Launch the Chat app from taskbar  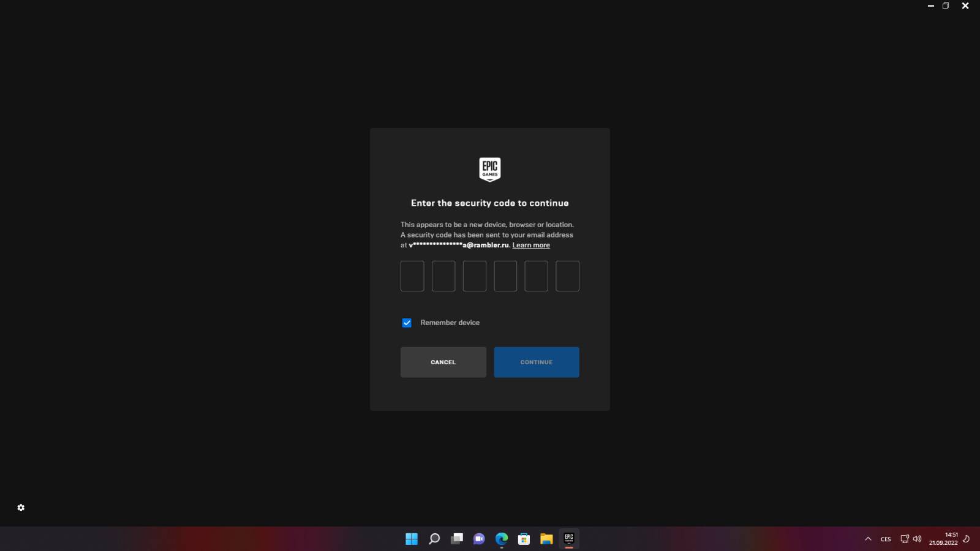pyautogui.click(x=479, y=539)
